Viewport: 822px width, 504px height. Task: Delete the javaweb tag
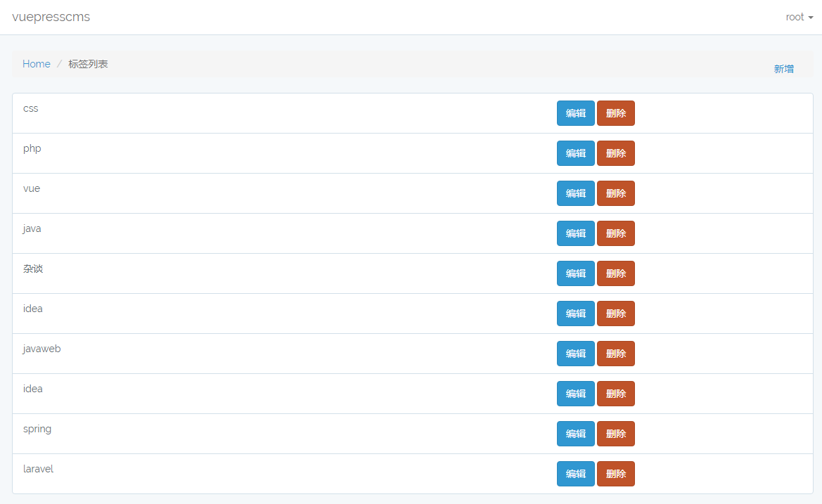[615, 354]
